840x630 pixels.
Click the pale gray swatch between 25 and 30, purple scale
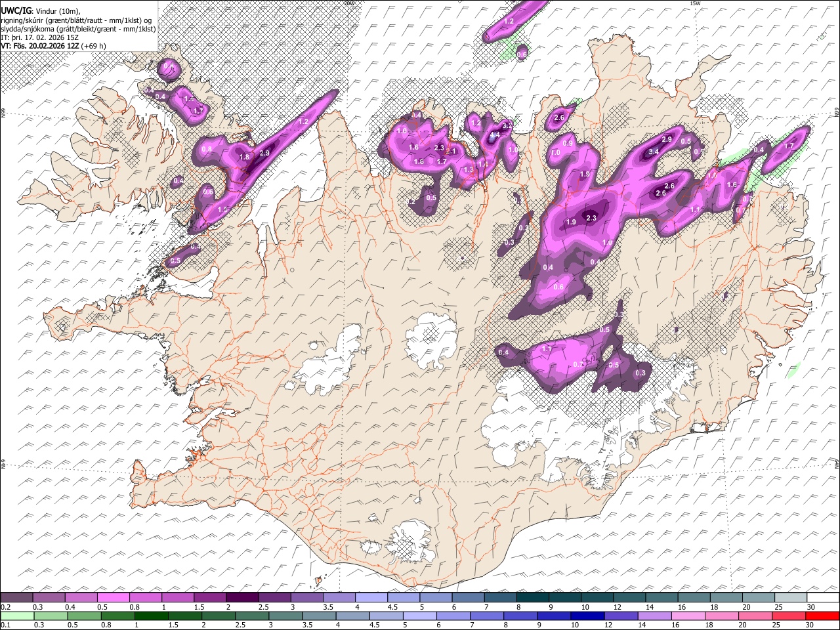(791, 598)
